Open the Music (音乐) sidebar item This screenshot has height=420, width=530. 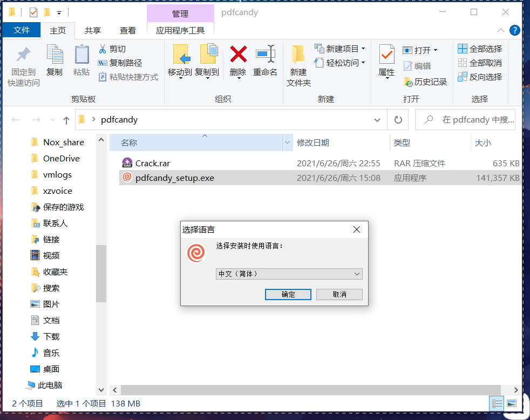(45, 353)
